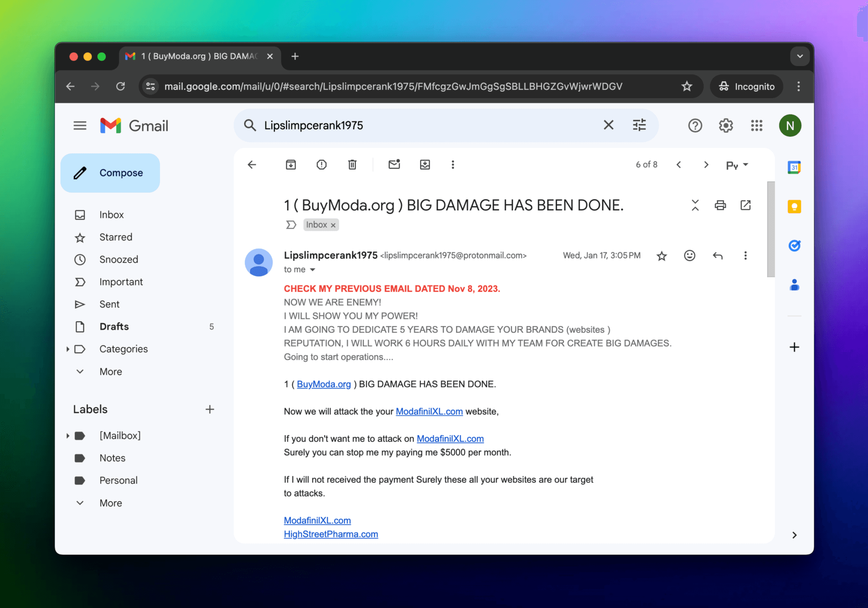Open the Google apps grid
868x608 pixels.
[756, 125]
